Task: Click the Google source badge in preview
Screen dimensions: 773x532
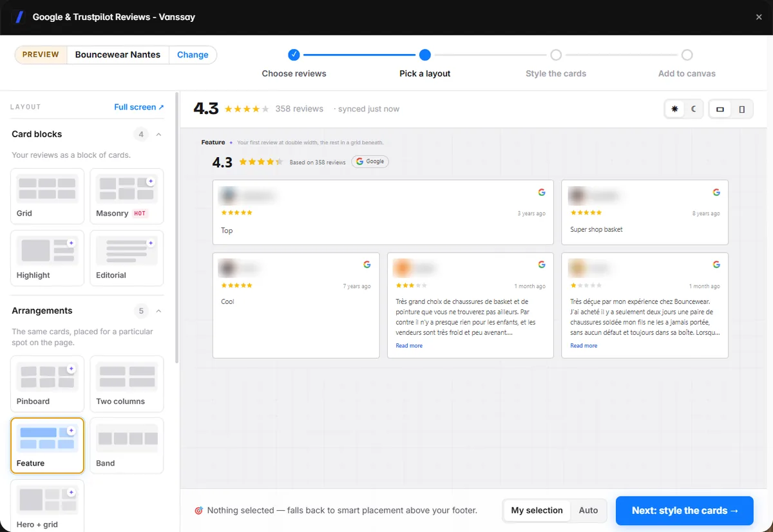Action: pyautogui.click(x=370, y=162)
